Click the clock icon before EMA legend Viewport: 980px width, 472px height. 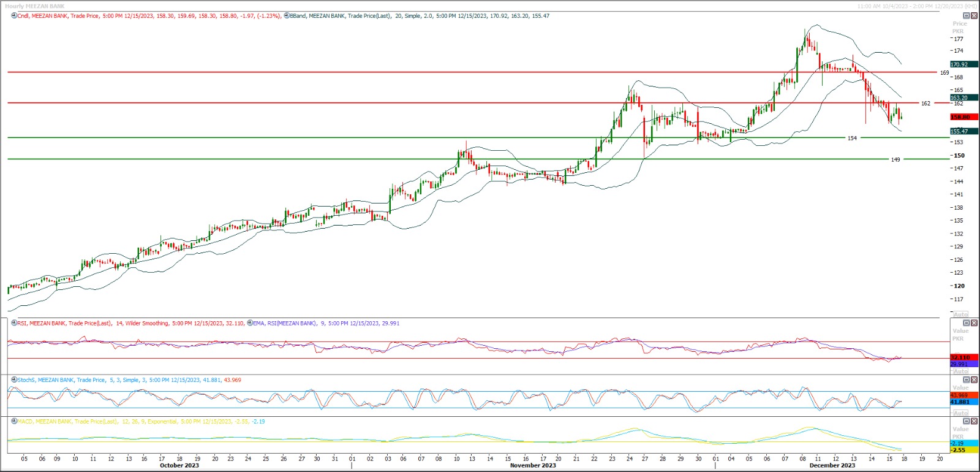tap(250, 323)
